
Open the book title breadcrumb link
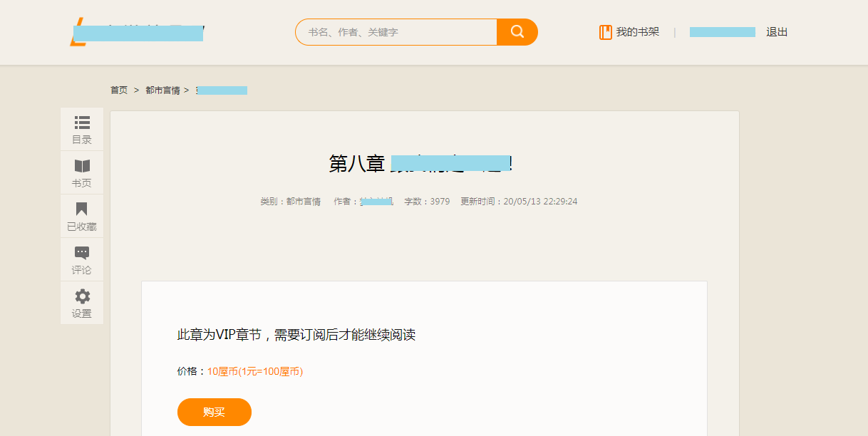(222, 90)
